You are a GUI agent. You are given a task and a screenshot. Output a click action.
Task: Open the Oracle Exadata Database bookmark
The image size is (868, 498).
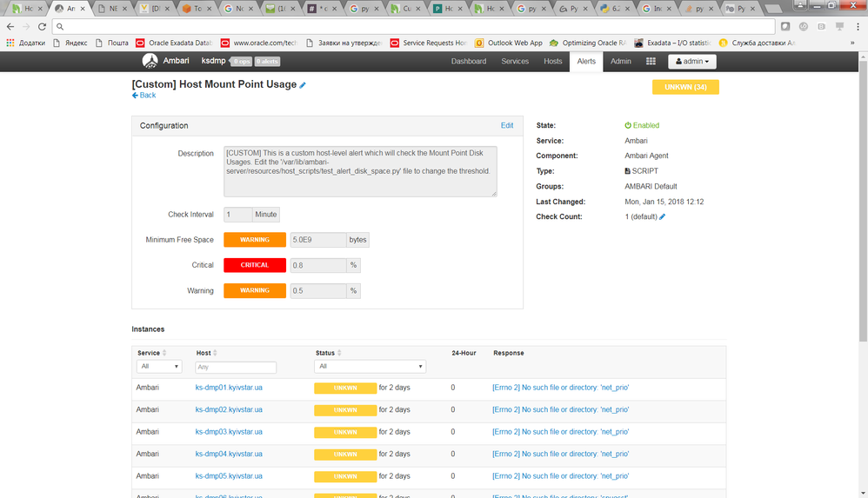coord(174,43)
